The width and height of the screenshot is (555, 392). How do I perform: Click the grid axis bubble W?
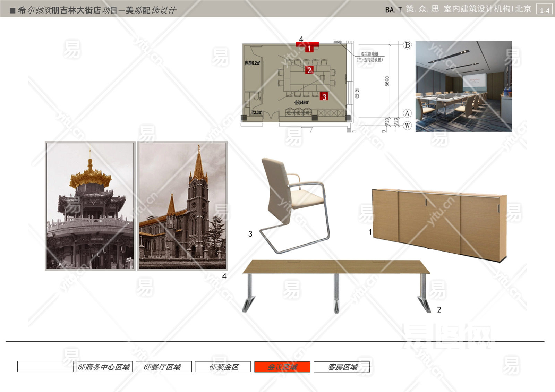(x=407, y=125)
